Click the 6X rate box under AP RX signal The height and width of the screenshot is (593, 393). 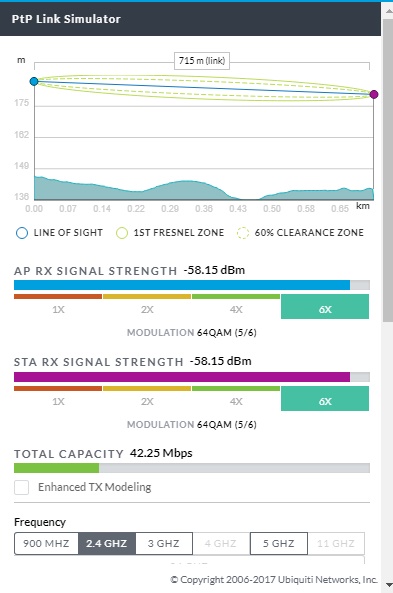325,307
